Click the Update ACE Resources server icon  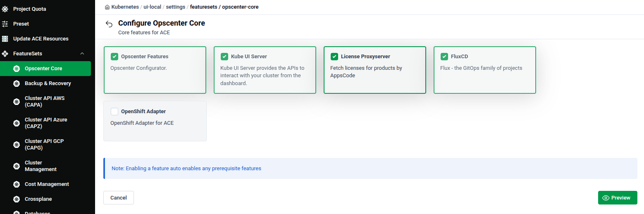[5, 38]
